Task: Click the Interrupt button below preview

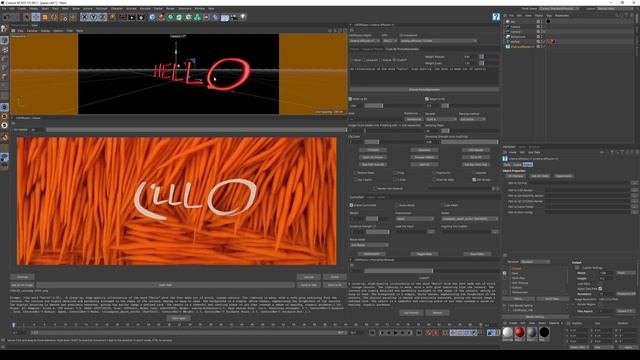Action: coord(22,277)
